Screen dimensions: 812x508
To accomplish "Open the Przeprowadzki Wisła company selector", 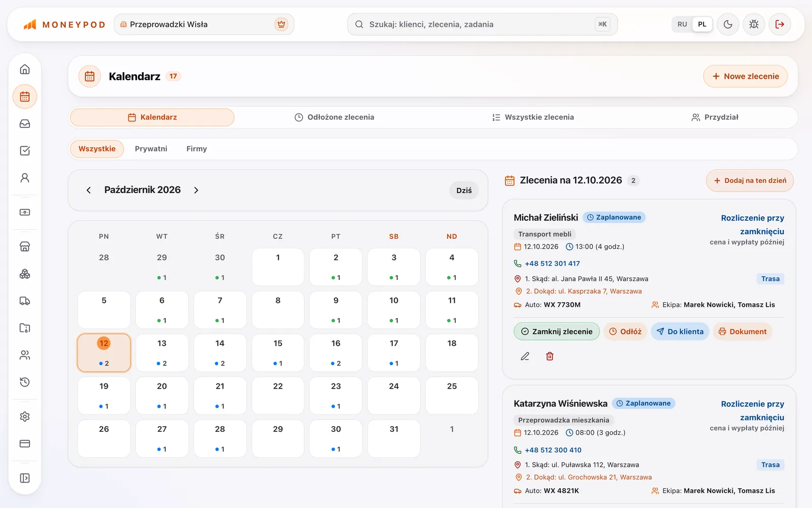I will click(x=204, y=24).
